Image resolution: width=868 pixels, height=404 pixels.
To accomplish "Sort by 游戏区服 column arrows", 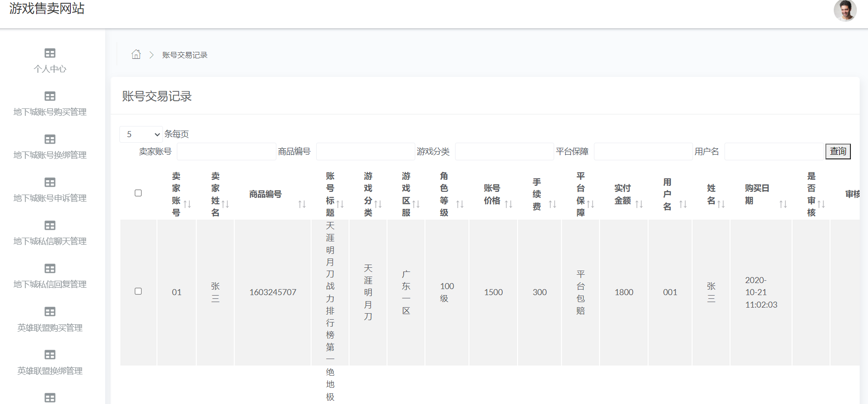I will point(416,204).
